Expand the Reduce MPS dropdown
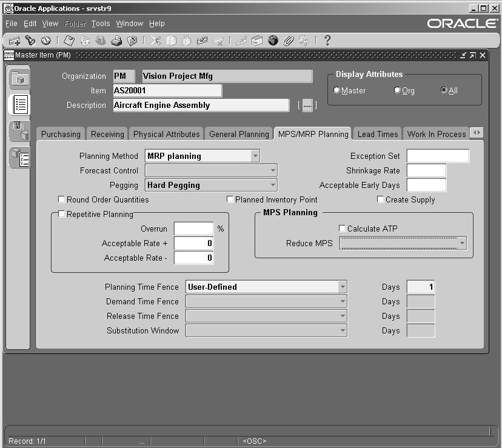 [x=462, y=243]
